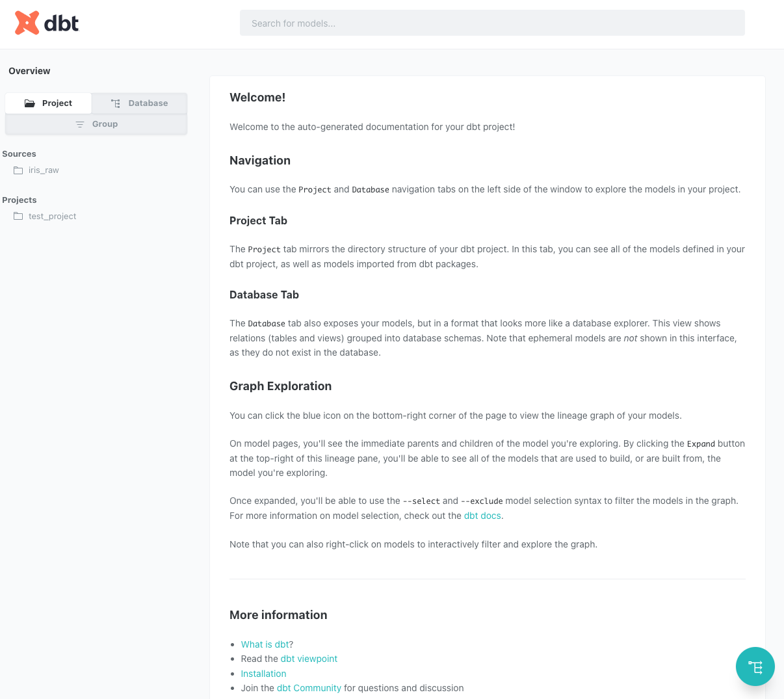Click the Overview heading in sidebar
784x699 pixels.
[x=29, y=71]
